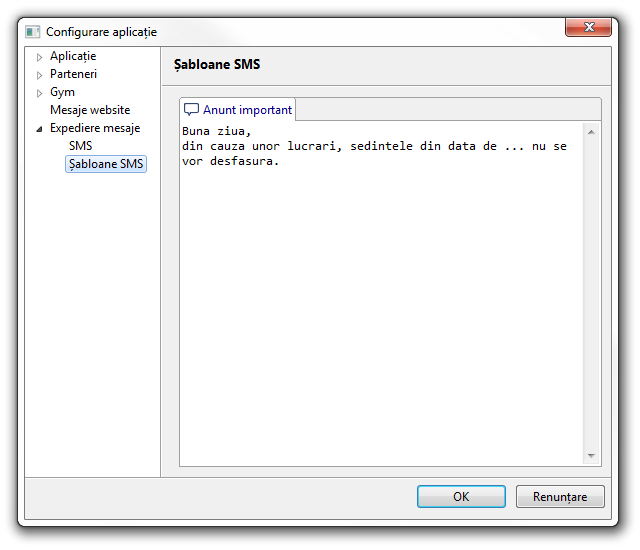
Task: Click the scrollbar down arrow in the text area
Action: pyautogui.click(x=591, y=456)
